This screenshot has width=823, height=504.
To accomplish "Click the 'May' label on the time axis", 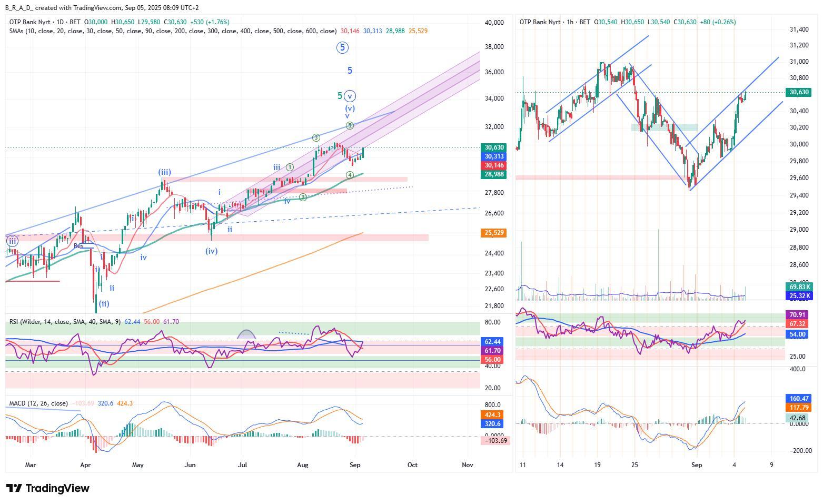I will 137,465.
